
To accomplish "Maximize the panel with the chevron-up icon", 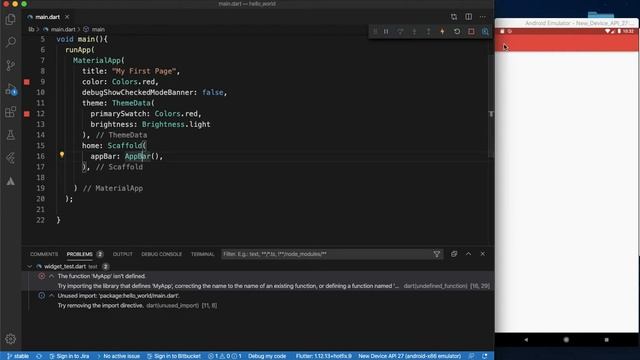I will pos(469,254).
